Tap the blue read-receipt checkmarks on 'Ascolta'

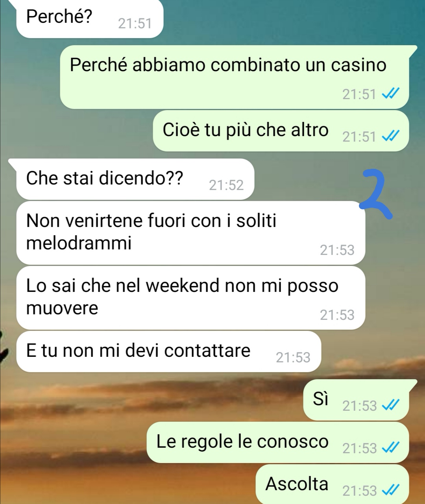click(391, 490)
